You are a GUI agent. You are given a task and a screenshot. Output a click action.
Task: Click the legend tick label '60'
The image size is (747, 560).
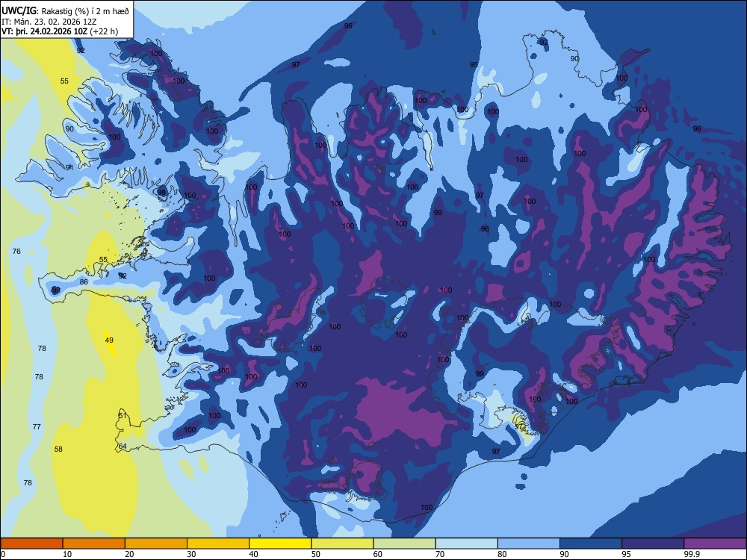(378, 554)
